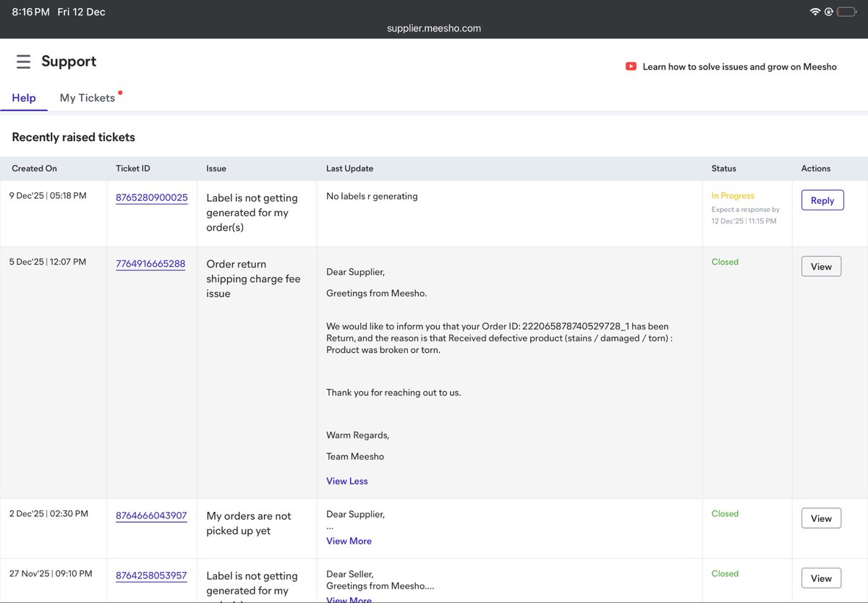The height and width of the screenshot is (603, 868).
Task: Open the My Tickets tab
Action: click(88, 98)
